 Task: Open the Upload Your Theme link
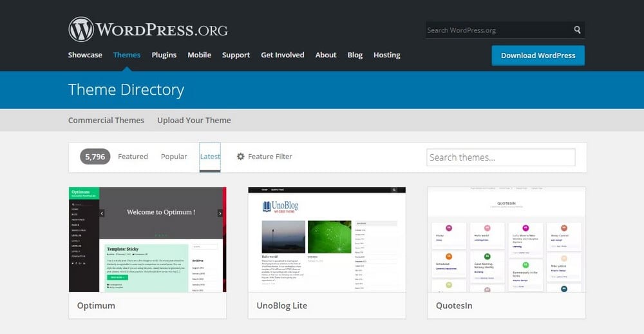194,120
